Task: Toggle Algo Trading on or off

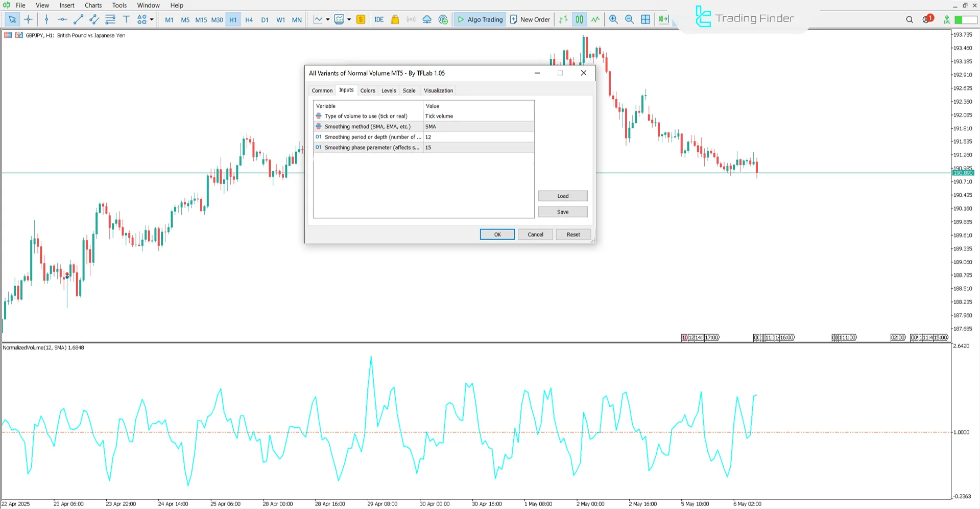Action: [479, 19]
